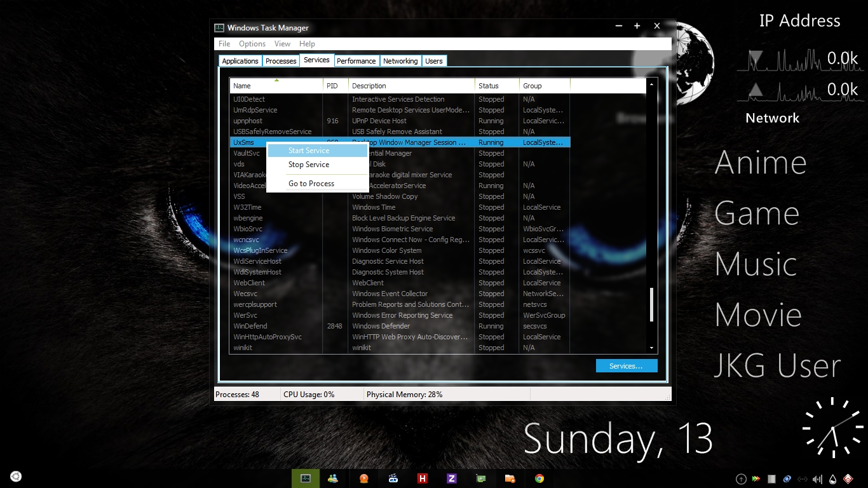
Task: Launch the purple Z app from taskbar
Action: pyautogui.click(x=452, y=478)
